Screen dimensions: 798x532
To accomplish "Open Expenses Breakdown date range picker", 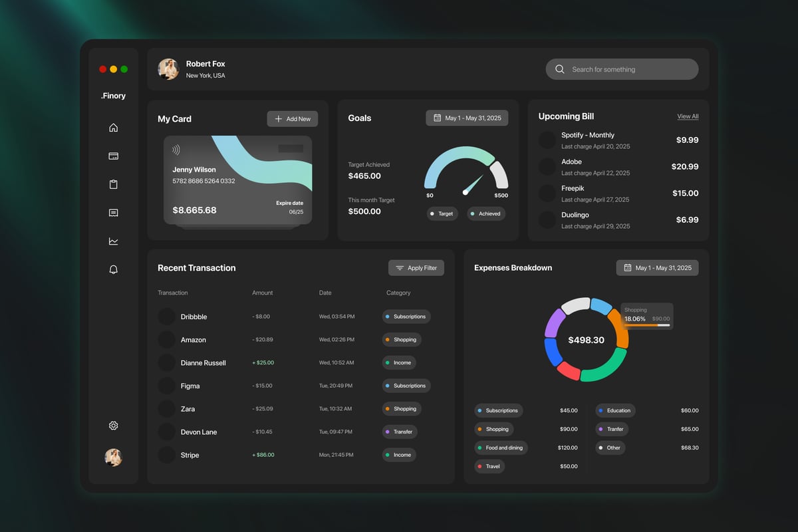I will [x=657, y=268].
